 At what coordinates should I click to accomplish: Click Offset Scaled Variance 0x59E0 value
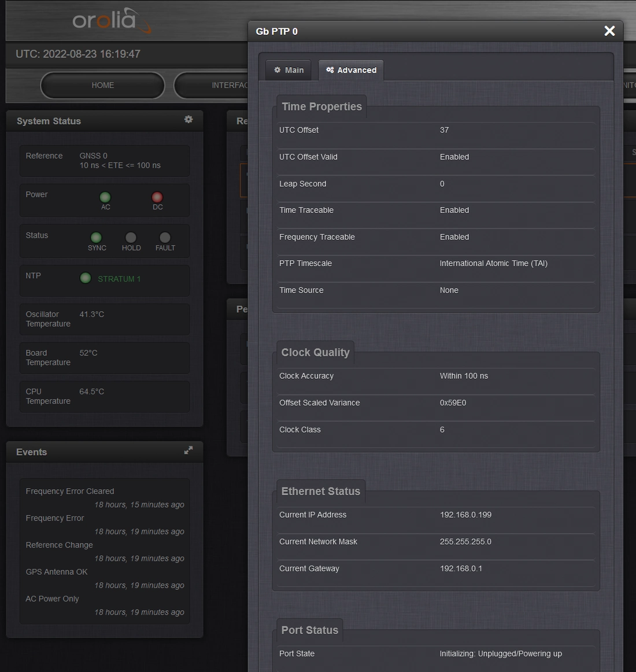[x=453, y=403]
